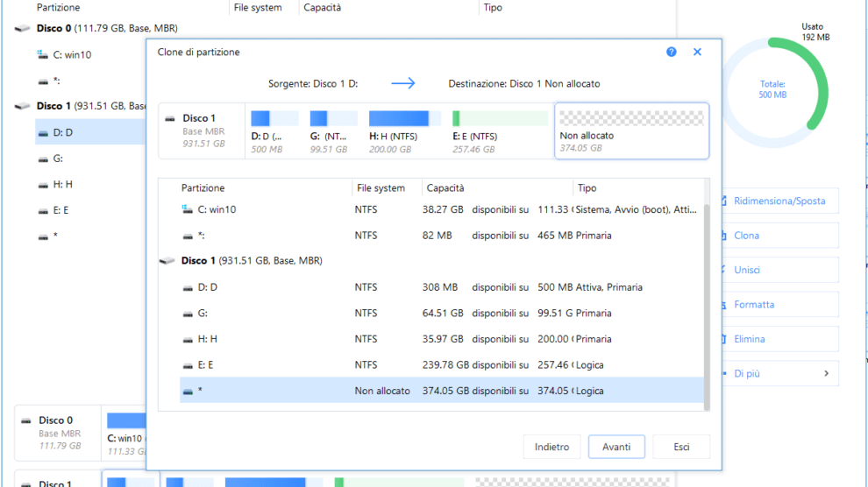The width and height of the screenshot is (868, 487).
Task: Select the E: E 239.78 GB row in dialog
Action: click(x=441, y=365)
